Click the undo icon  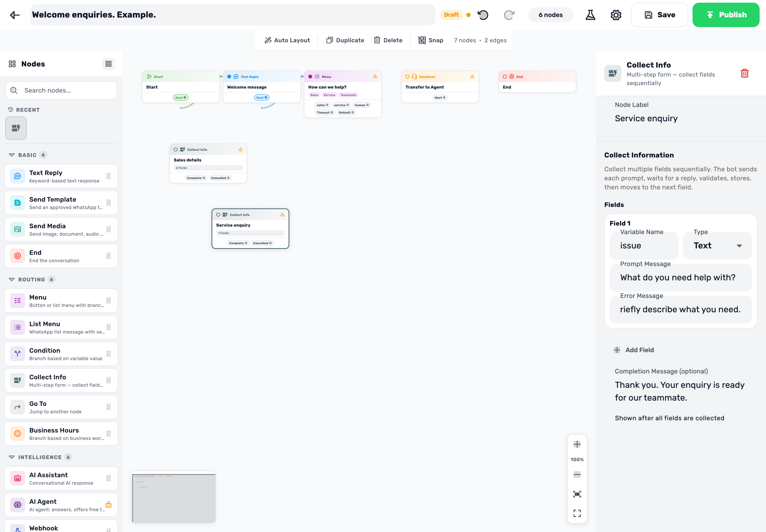pos(483,15)
